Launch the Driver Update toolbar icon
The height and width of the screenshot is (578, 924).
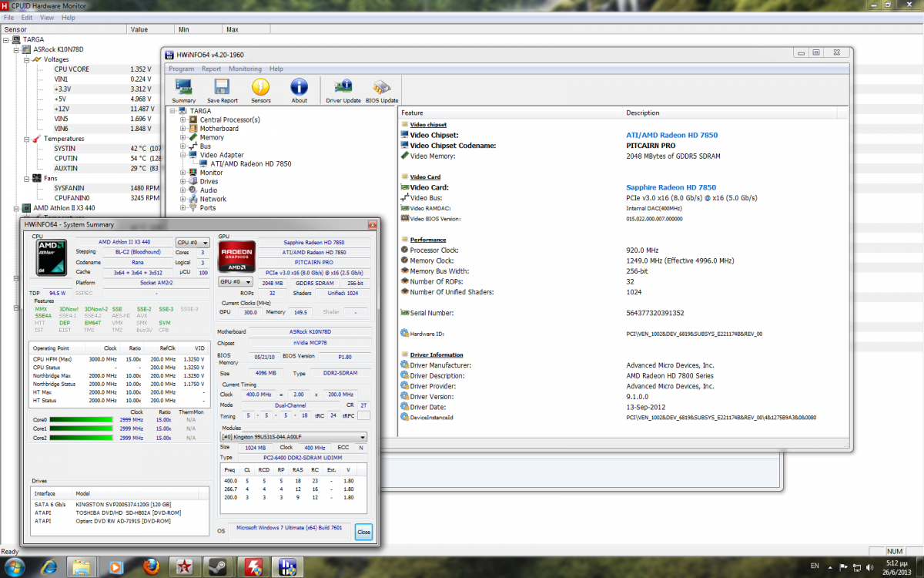point(343,90)
